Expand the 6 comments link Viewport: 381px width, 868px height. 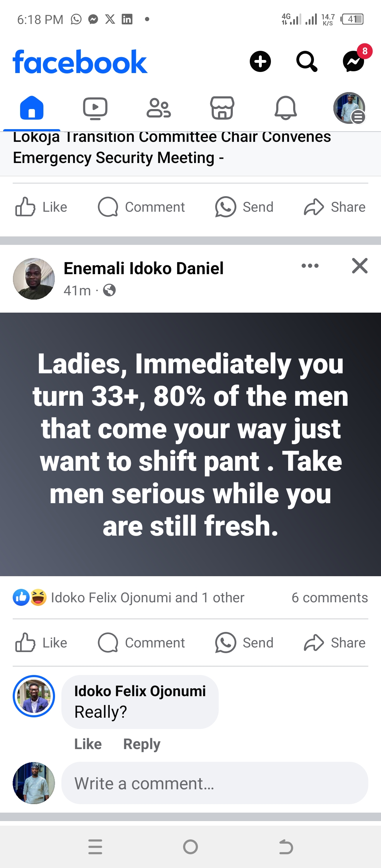click(x=329, y=598)
